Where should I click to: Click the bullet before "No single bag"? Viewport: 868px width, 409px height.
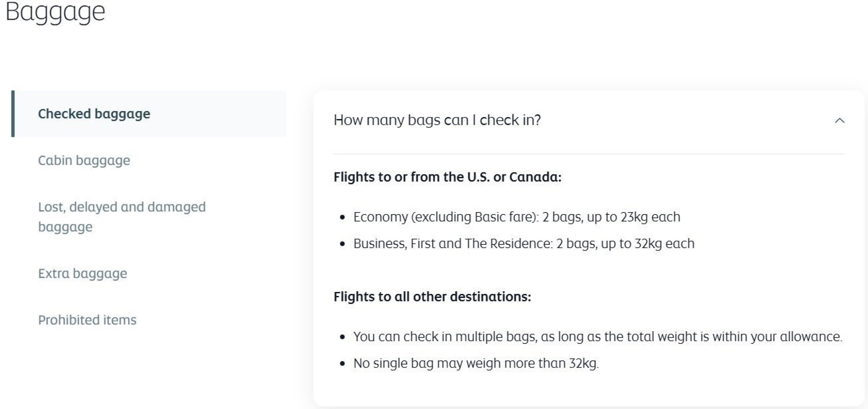click(342, 364)
